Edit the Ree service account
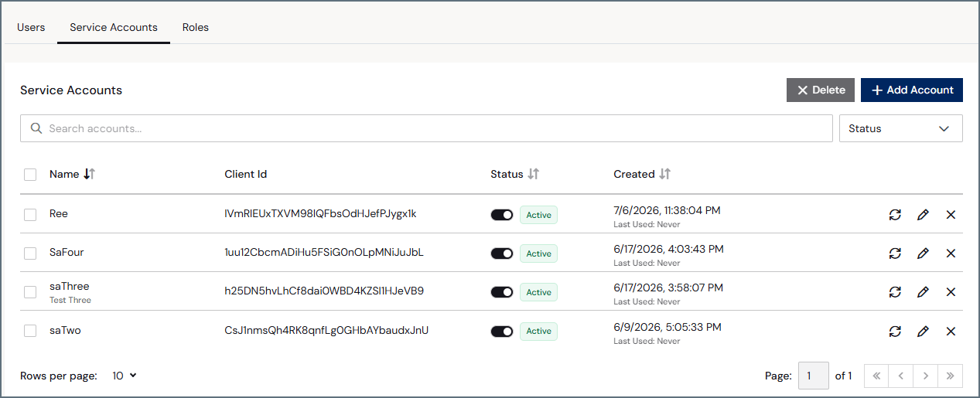Viewport: 980px width, 398px height. pos(923,215)
